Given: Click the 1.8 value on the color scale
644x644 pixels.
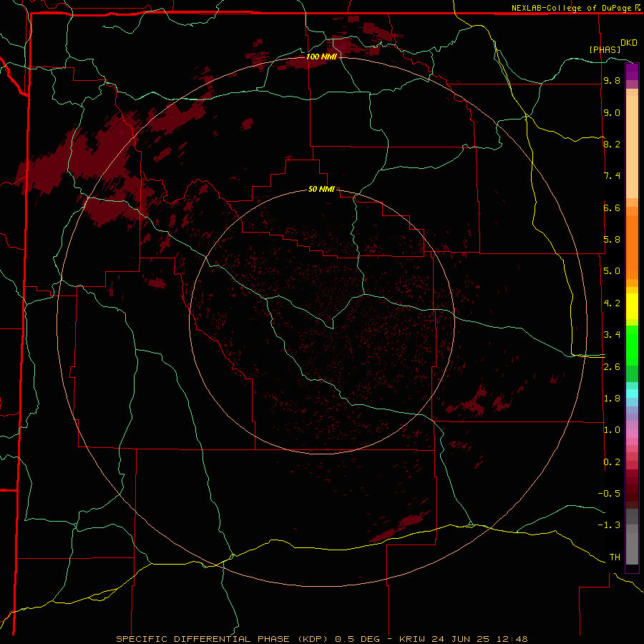Looking at the screenshot, I should pyautogui.click(x=612, y=399).
